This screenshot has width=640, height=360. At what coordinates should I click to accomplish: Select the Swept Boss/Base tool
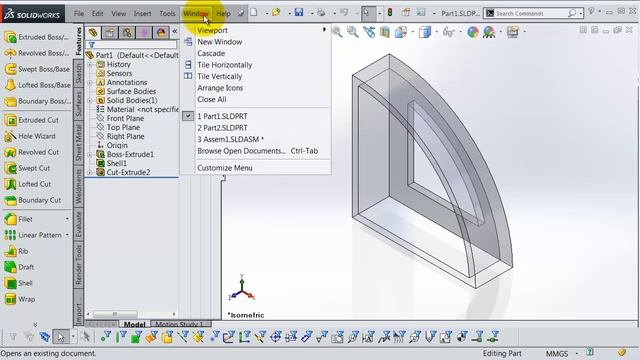tap(37, 69)
